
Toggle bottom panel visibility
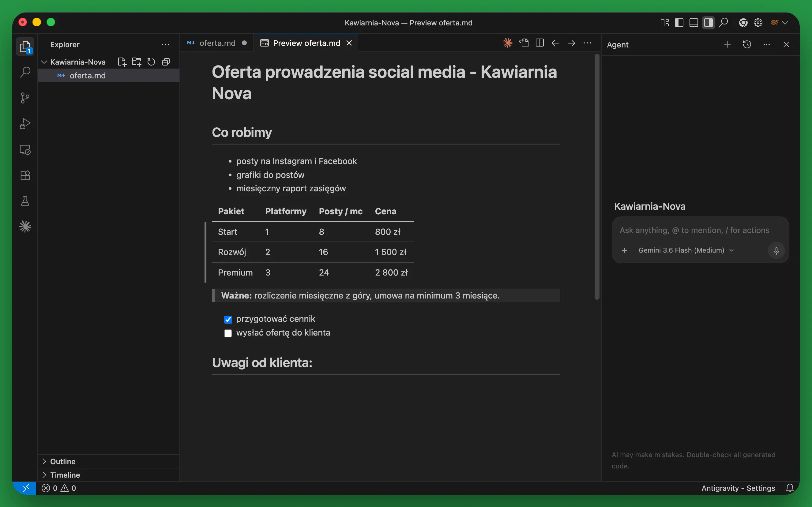click(694, 22)
